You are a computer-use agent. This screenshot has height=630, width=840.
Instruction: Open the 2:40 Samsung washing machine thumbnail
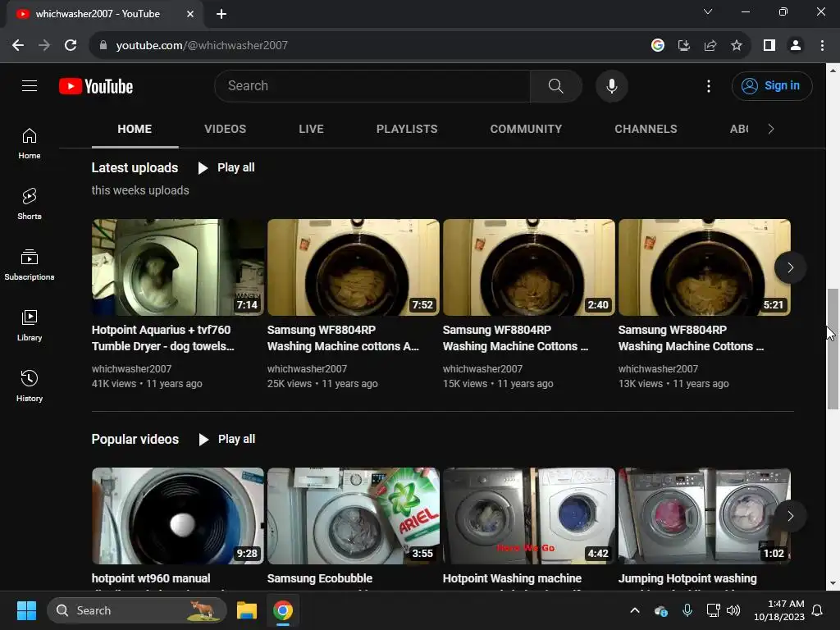tap(529, 267)
